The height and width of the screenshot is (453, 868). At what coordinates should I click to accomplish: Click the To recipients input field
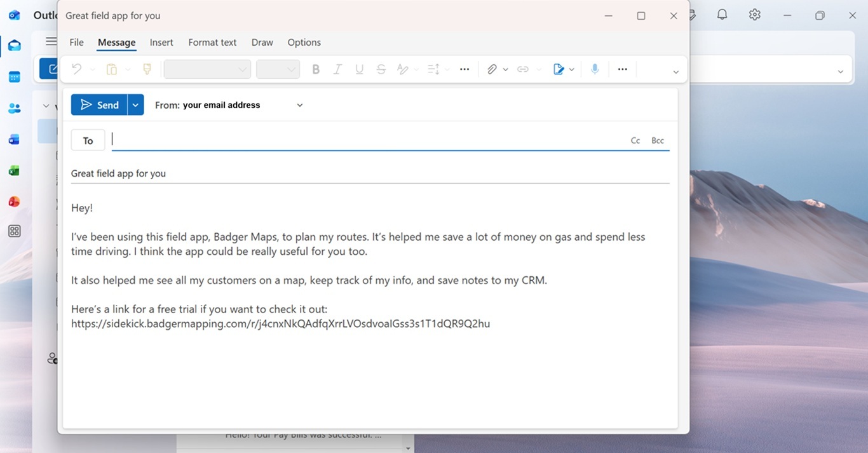pos(367,140)
